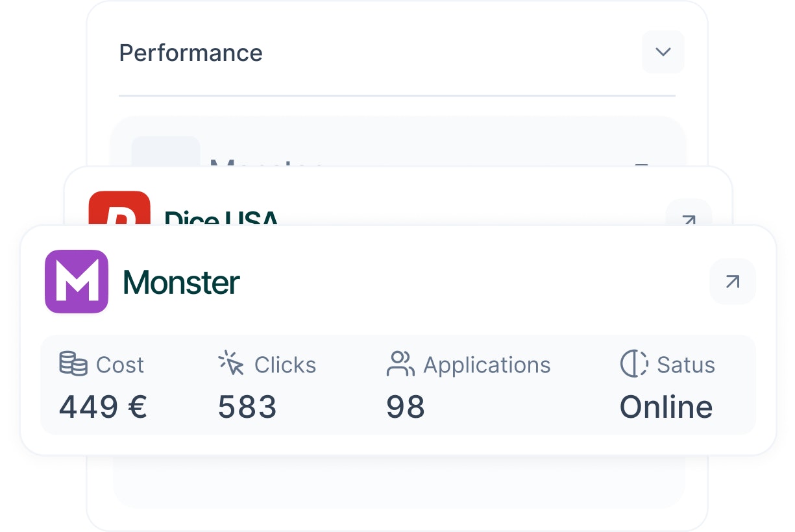This screenshot has height=532, width=795.
Task: Collapse the Performance panel chevron
Action: pyautogui.click(x=663, y=52)
